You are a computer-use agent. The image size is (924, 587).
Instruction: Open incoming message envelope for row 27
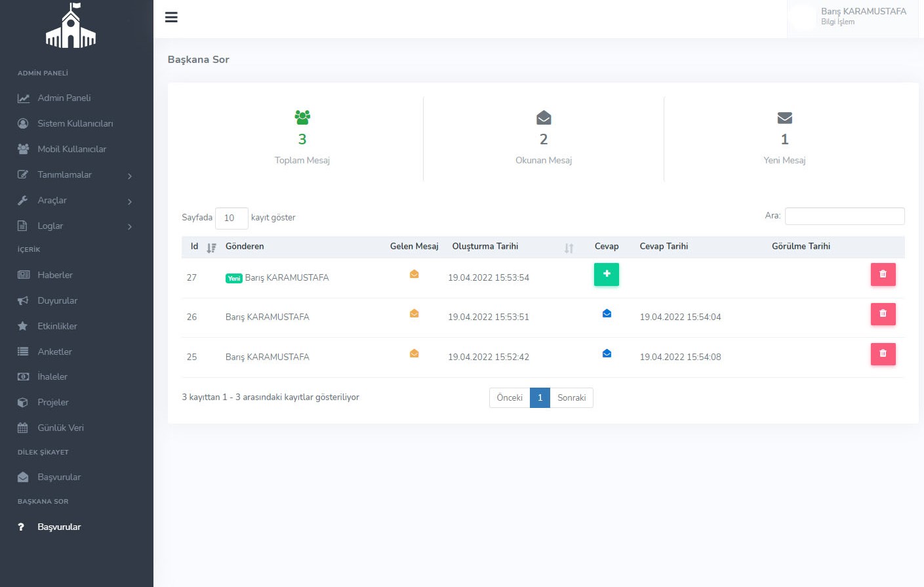(x=414, y=274)
